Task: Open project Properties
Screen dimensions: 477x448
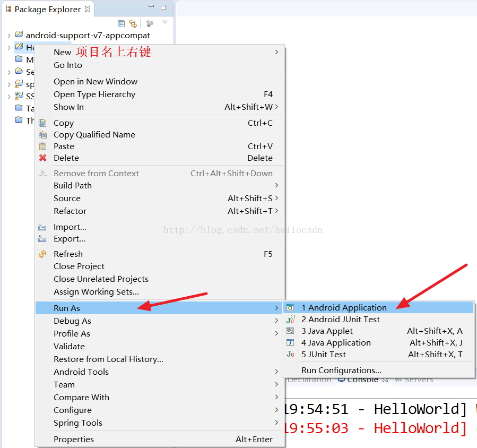Action: [x=160, y=439]
